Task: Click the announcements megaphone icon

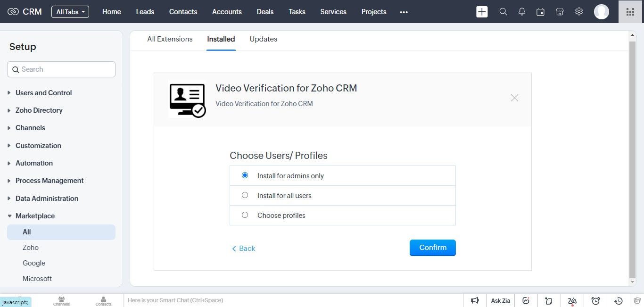Action: point(475,300)
